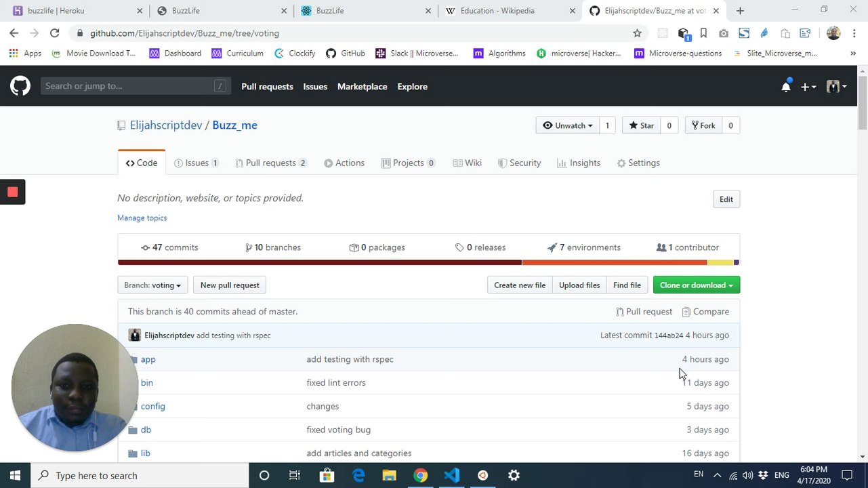The width and height of the screenshot is (868, 488).
Task: Open Windows Settings gear in taskbar
Action: point(514,475)
